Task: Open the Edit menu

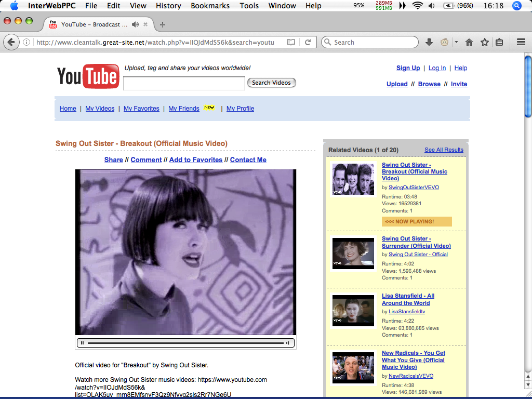Action: [114, 5]
